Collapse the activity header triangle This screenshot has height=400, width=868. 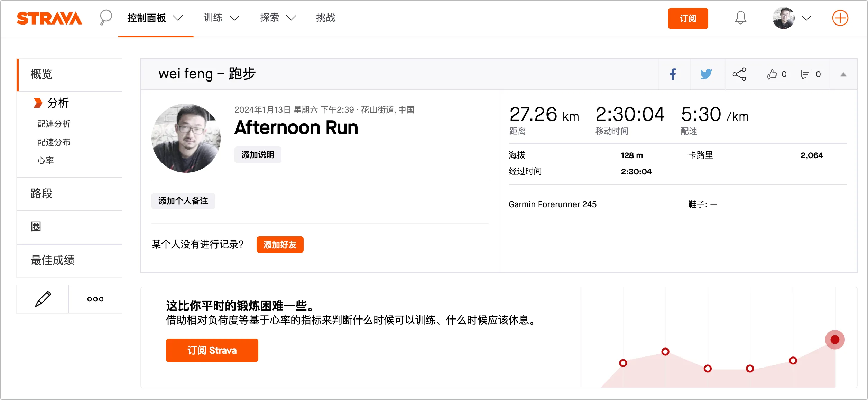coord(843,74)
